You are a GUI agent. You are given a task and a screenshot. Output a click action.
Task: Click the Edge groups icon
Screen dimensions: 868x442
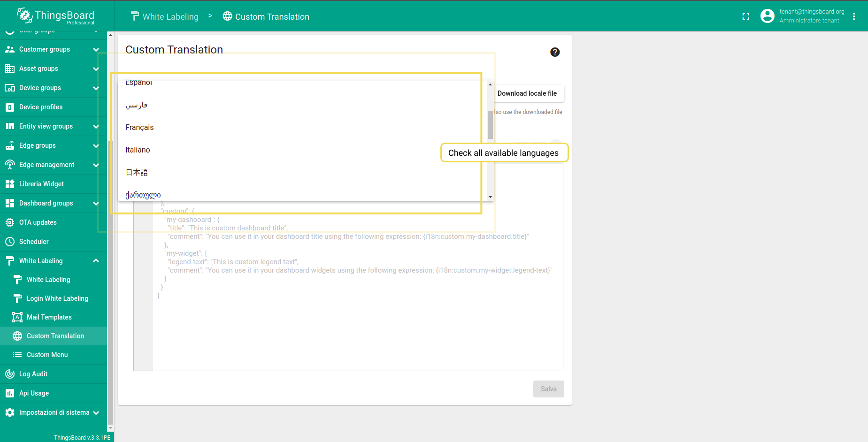[10, 145]
